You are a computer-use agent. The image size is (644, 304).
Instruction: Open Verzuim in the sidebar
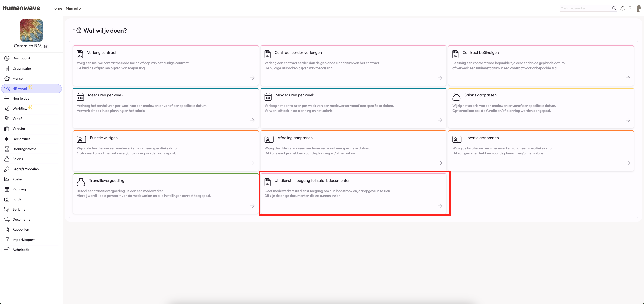pyautogui.click(x=19, y=129)
